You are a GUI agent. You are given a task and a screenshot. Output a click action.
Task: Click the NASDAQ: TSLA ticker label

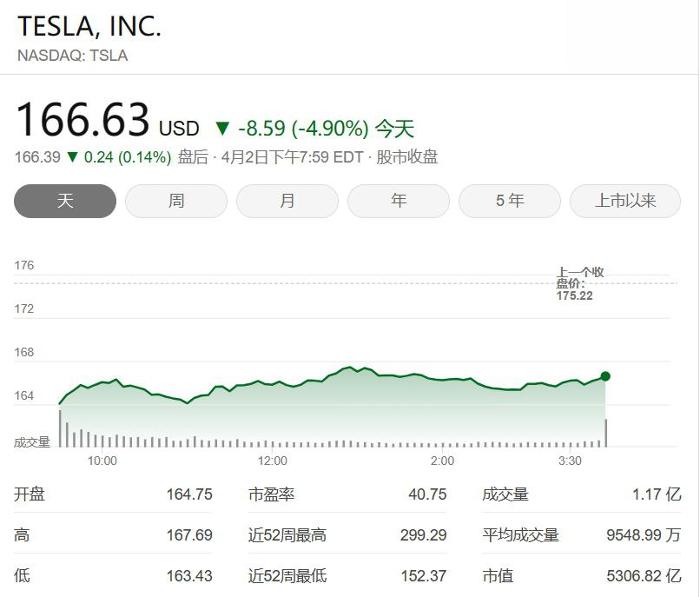tap(72, 56)
